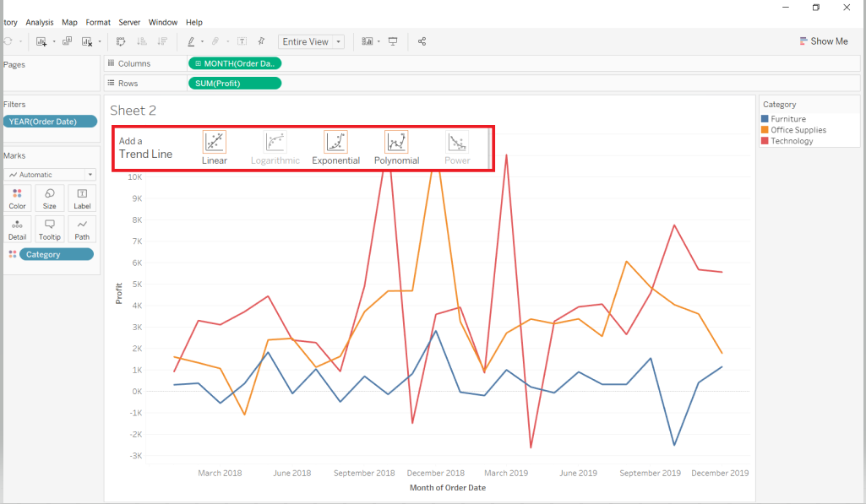
Task: Click the Tooltip button in Marks
Action: [x=50, y=229]
